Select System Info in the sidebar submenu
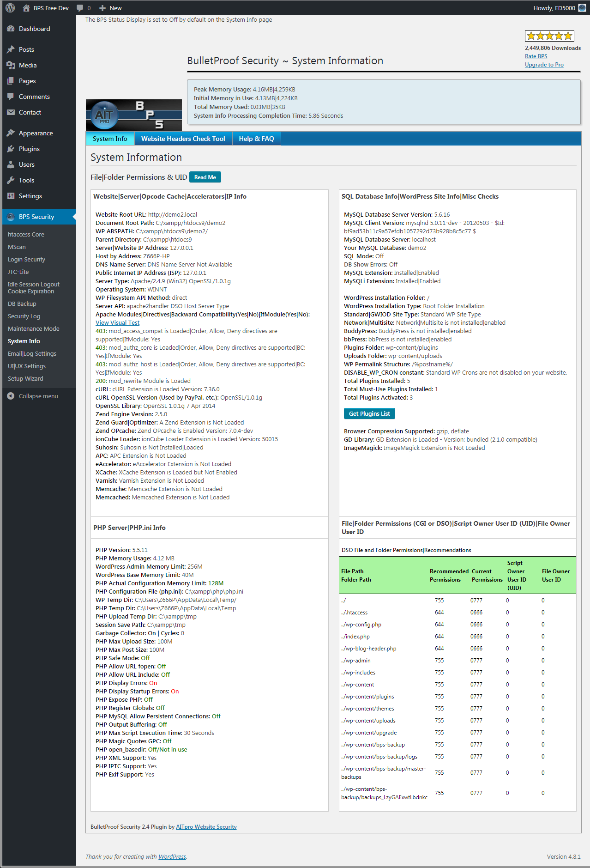Screen dimensions: 590x868 [24, 341]
